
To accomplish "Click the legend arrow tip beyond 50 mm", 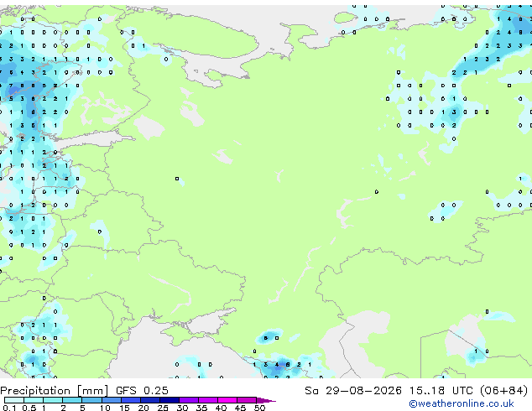I will 266,400.
